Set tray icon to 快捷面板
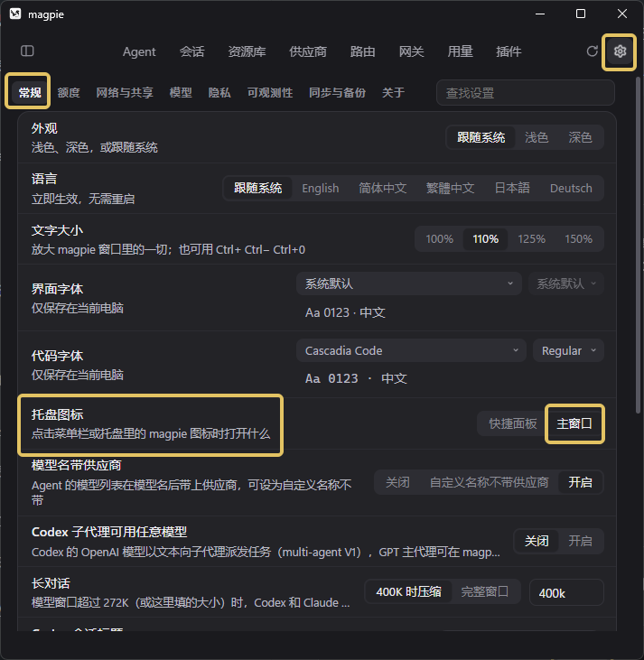 (x=513, y=423)
